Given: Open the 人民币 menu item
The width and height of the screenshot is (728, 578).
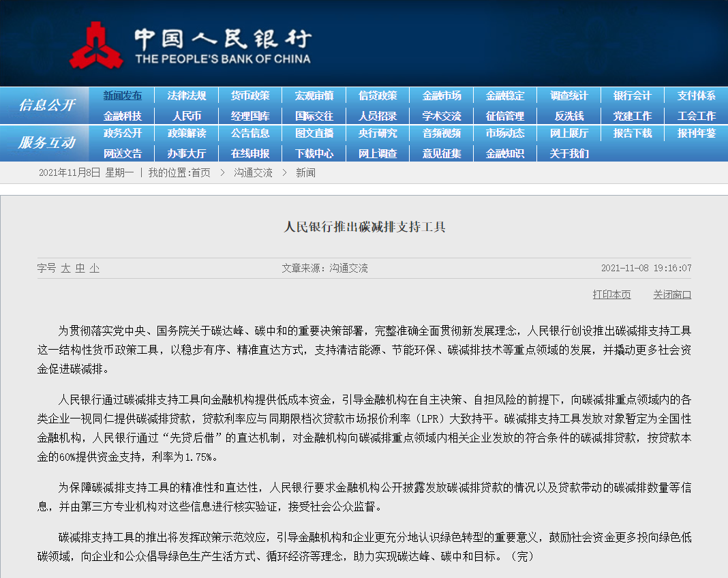Looking at the screenshot, I should click(187, 116).
